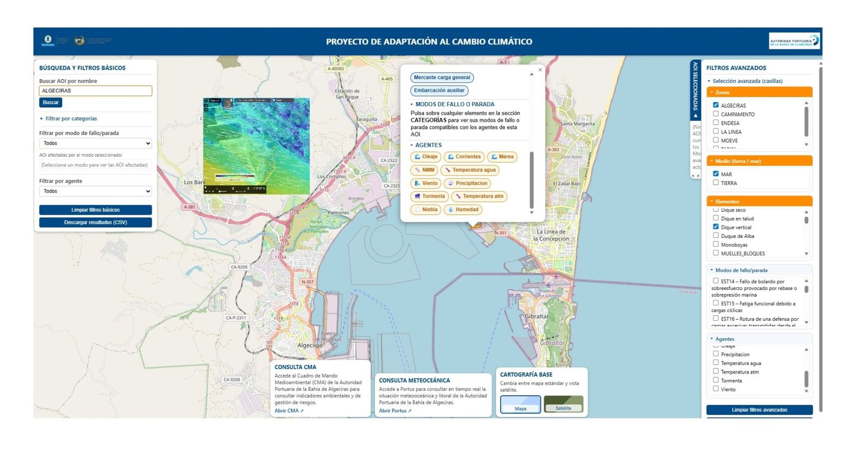Uncheck the ALGECIRAS zone checkbox
The height and width of the screenshot is (452, 868).
click(x=716, y=105)
